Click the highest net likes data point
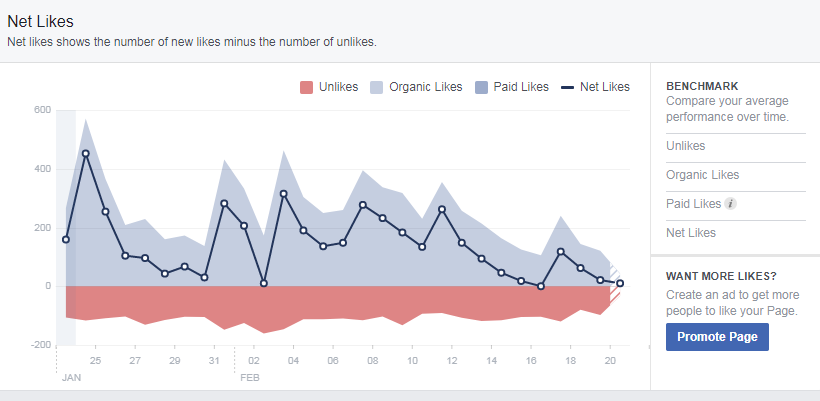 [86, 154]
